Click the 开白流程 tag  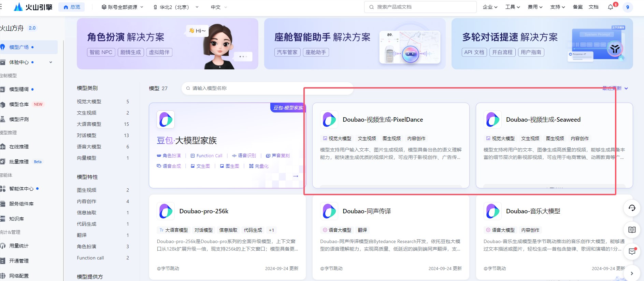[502, 52]
